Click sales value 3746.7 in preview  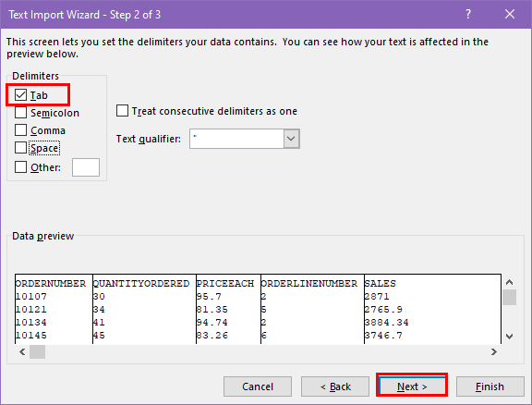coord(383,335)
